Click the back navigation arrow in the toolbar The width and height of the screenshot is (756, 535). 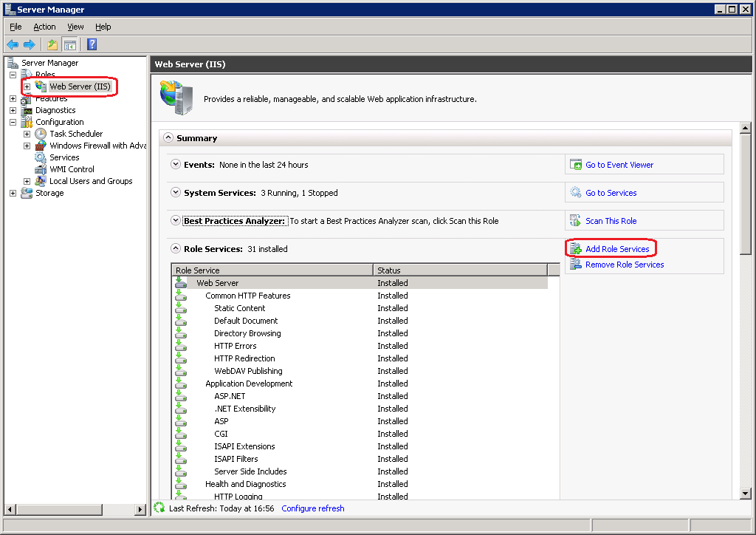13,44
